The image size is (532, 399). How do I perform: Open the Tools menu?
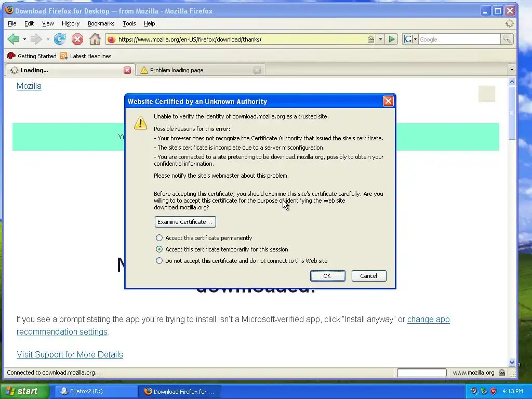point(129,23)
